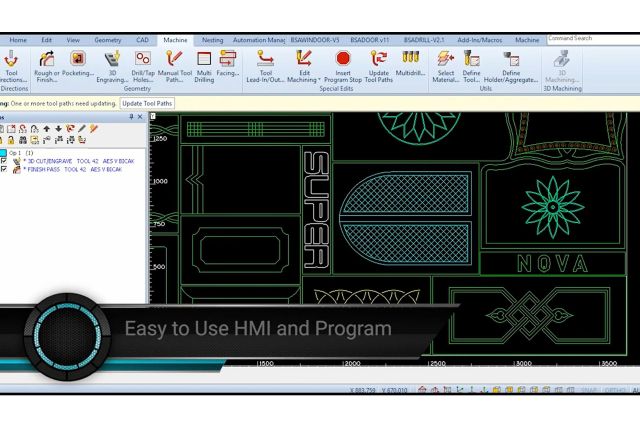Select the Pocketing tool
The width and height of the screenshot is (640, 427).
pos(77,64)
